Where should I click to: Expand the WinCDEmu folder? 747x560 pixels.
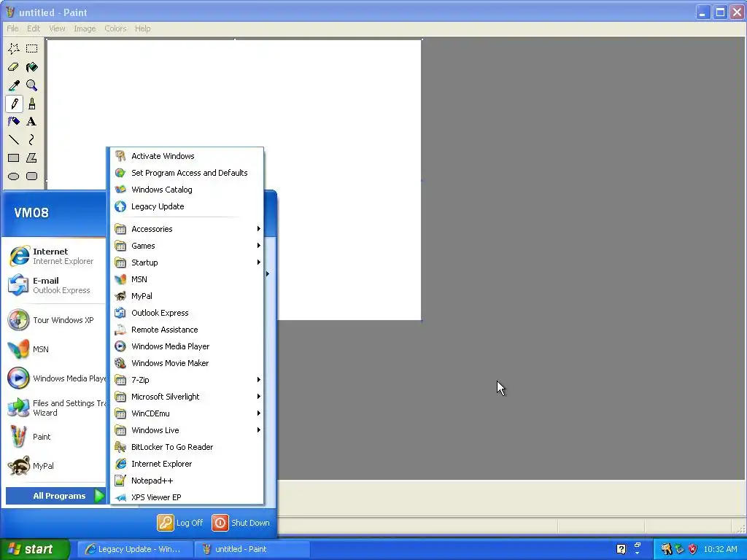pos(187,413)
